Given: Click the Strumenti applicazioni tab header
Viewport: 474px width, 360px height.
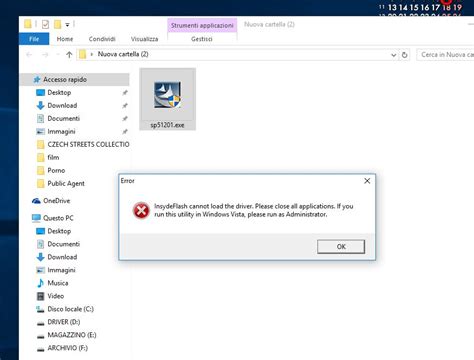Looking at the screenshot, I should [202, 25].
